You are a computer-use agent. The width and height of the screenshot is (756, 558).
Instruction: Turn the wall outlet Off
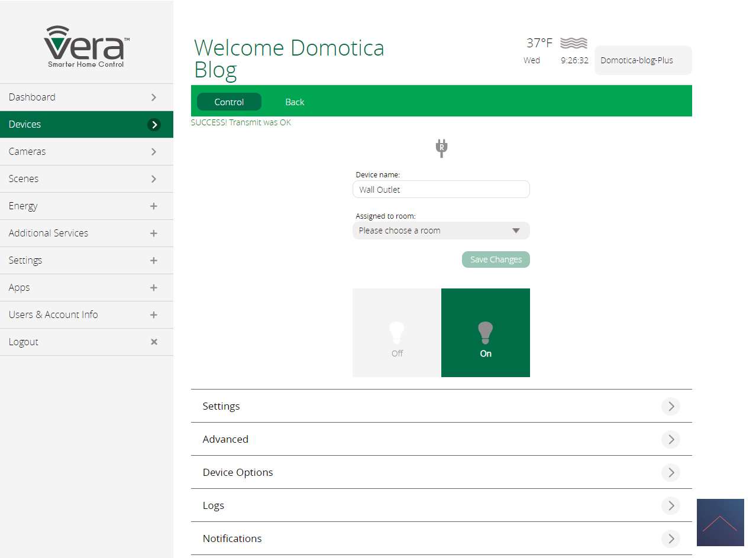(397, 333)
